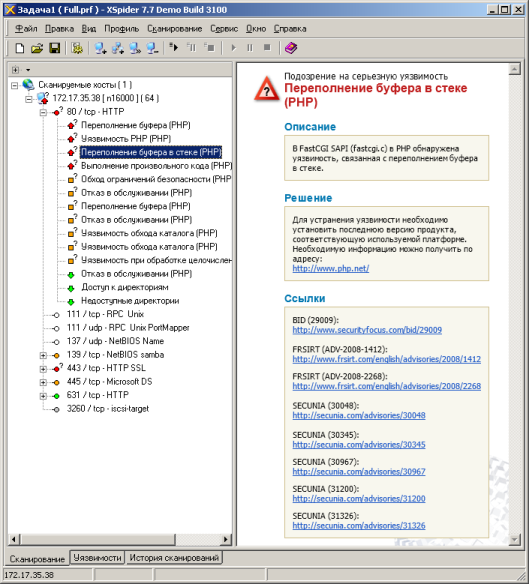Expand the 139 / tcp - NetBIOS samba node

[x=43, y=355]
